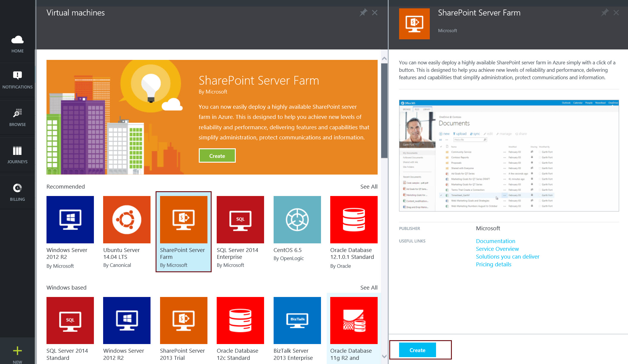628x364 pixels.
Task: Select Oracle Database 11g R2 tile
Action: (x=354, y=329)
